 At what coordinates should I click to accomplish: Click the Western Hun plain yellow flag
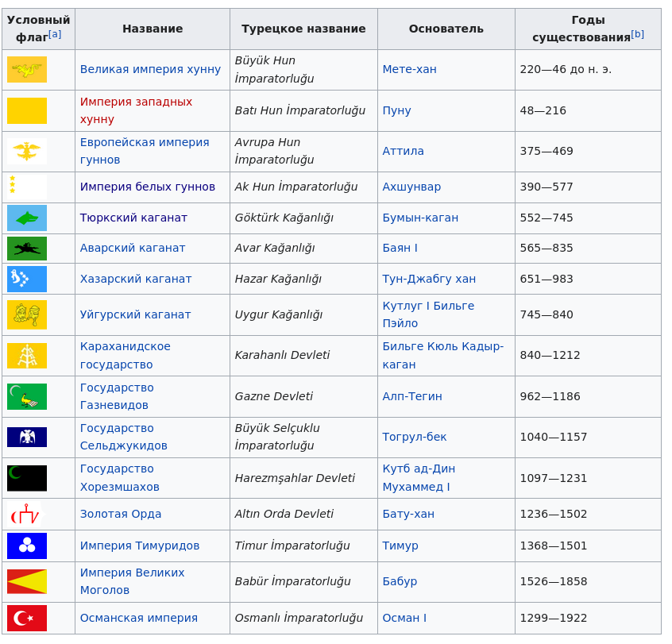coord(27,110)
